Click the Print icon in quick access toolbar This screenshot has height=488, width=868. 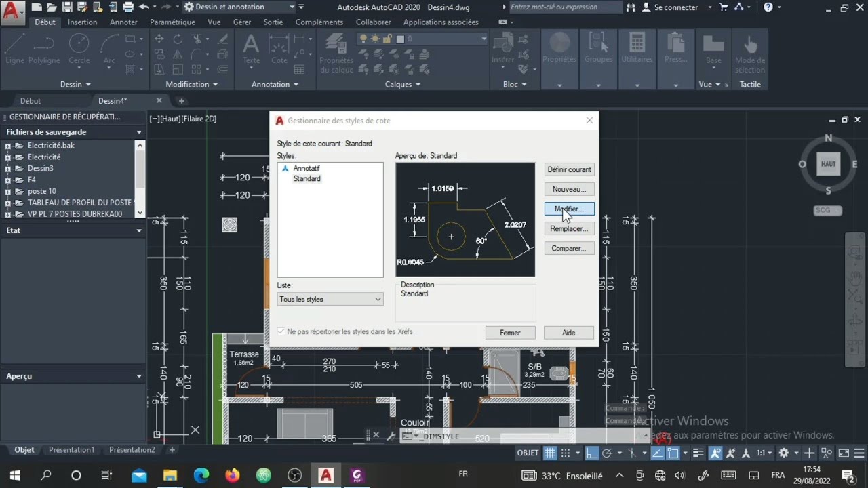point(127,7)
